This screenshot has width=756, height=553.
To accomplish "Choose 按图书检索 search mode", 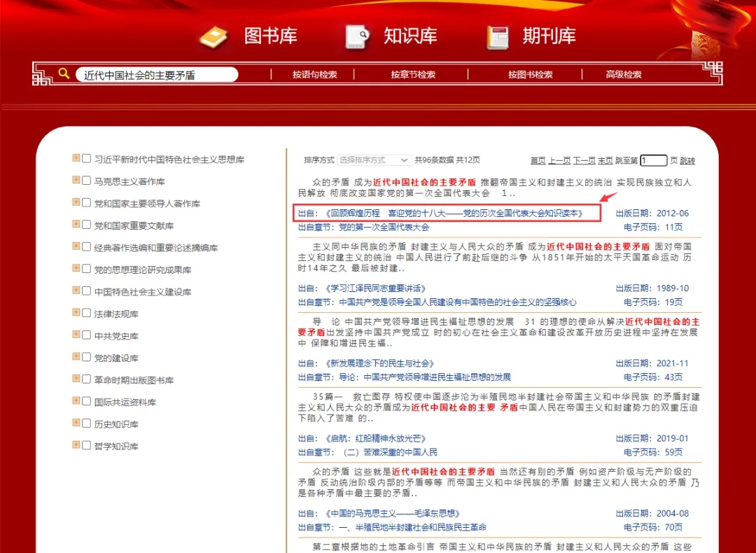I will click(530, 75).
